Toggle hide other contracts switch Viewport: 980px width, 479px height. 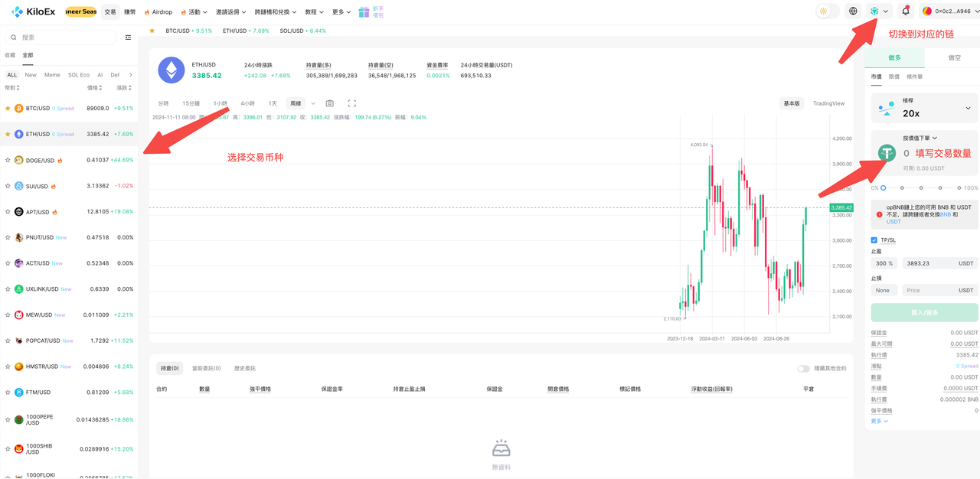(x=803, y=369)
